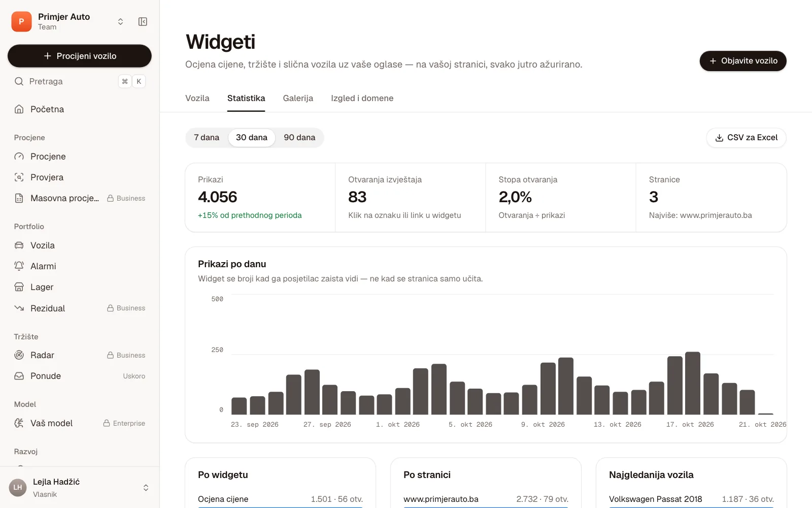812x508 pixels.
Task: Collapse the sidebar panel icon
Action: 143,21
